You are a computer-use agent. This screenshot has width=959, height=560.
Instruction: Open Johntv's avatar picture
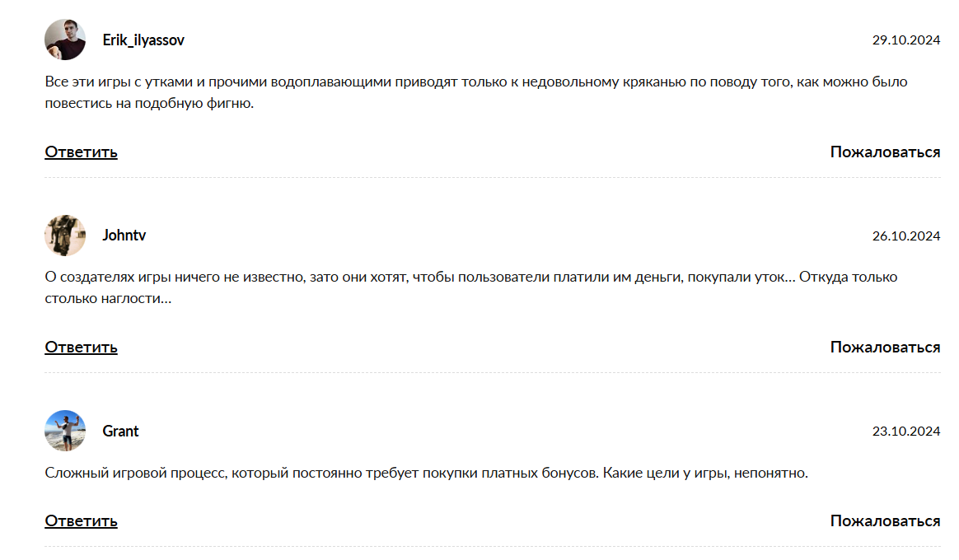coord(65,236)
